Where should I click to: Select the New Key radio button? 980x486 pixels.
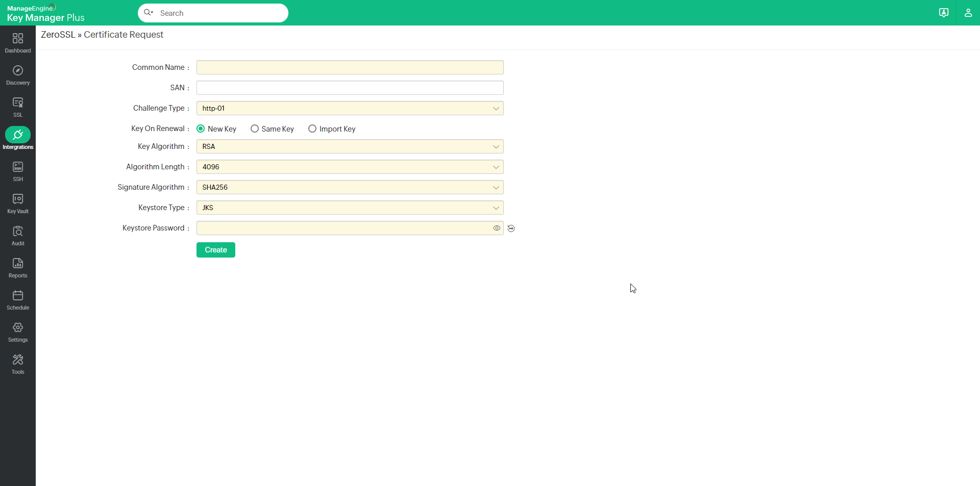tap(201, 129)
